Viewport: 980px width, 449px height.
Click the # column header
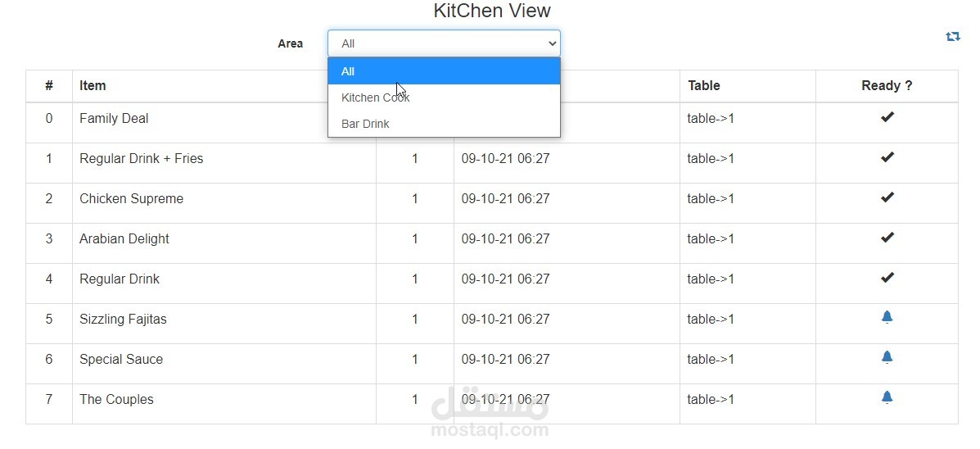coord(49,85)
